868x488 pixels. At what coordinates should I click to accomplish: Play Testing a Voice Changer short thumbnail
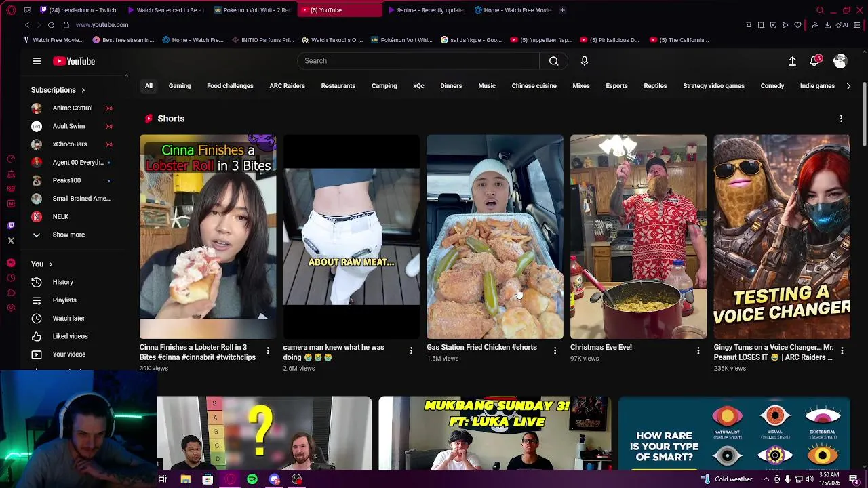coord(782,237)
